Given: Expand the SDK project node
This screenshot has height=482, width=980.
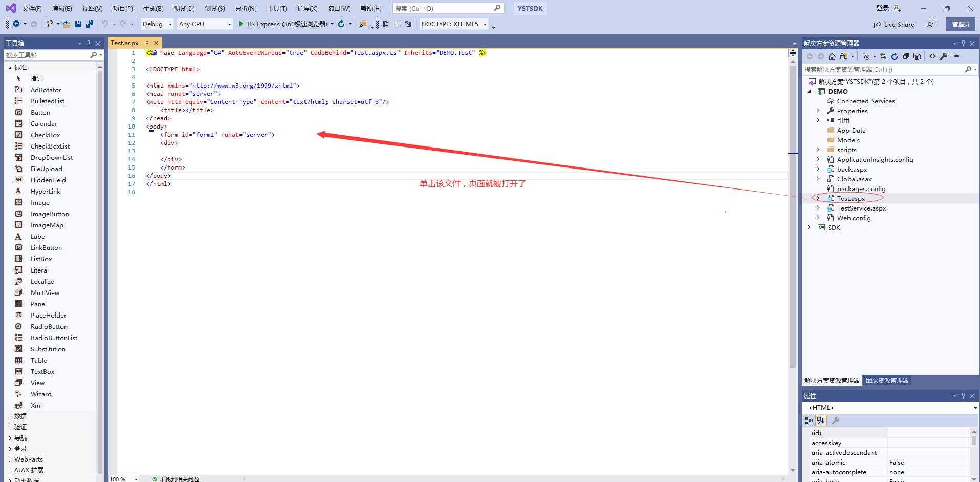Looking at the screenshot, I should (x=809, y=227).
